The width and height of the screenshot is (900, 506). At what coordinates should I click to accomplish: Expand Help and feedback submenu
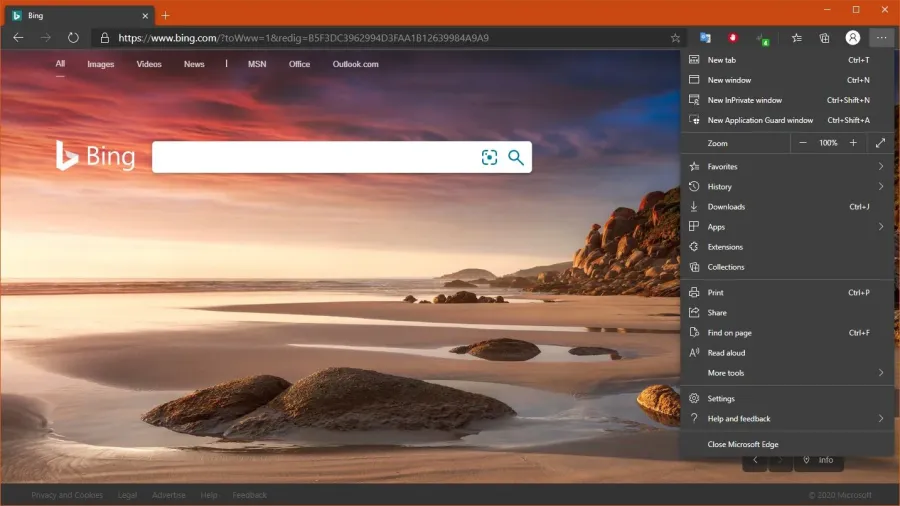click(788, 419)
